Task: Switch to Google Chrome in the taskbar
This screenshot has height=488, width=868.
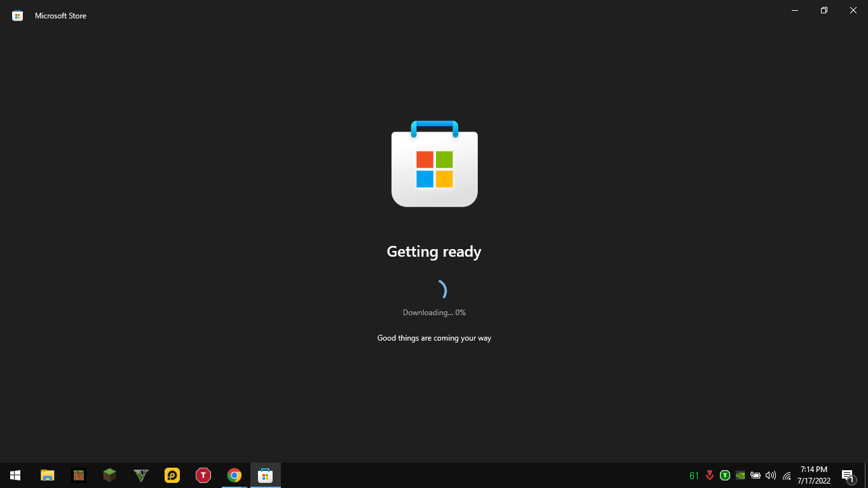Action: (x=234, y=475)
